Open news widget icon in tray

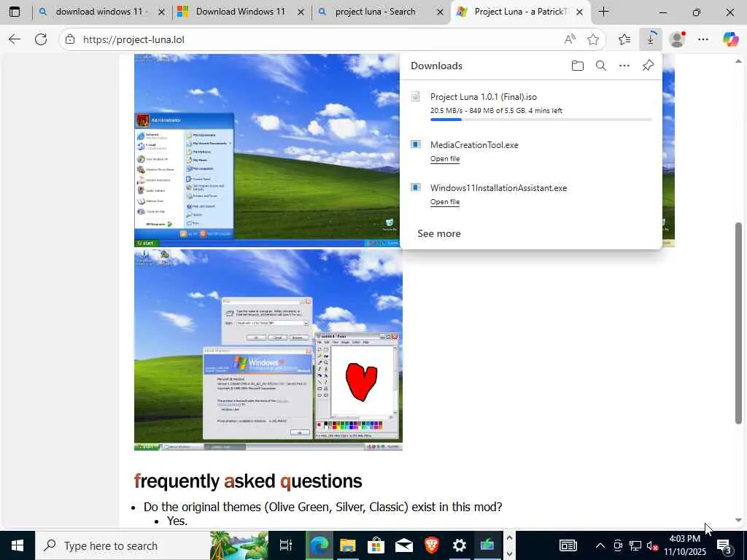tap(568, 545)
